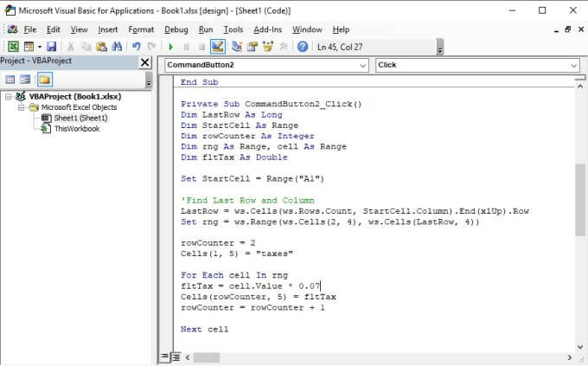The height and width of the screenshot is (366, 588).
Task: Click the View Microsoft Excel icon
Action: click(13, 46)
